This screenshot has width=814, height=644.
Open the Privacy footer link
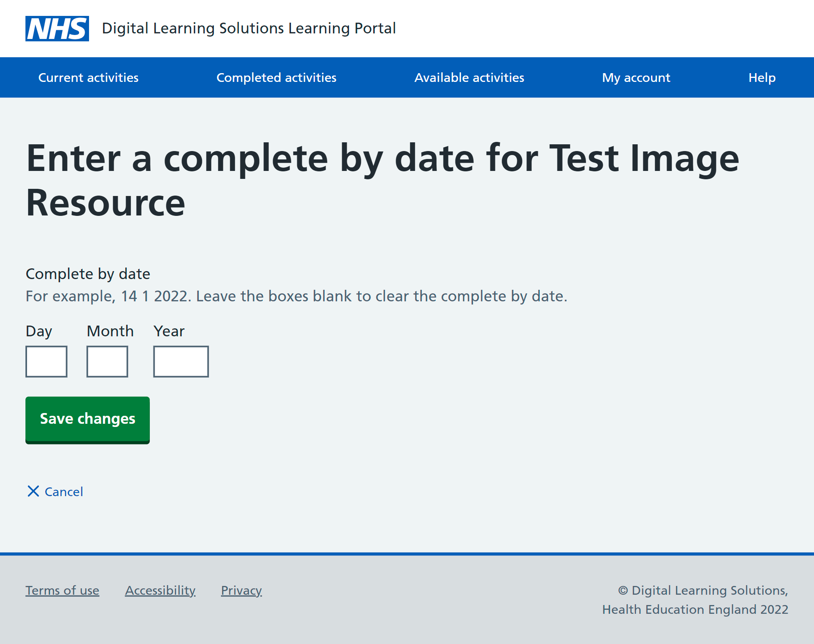point(241,590)
